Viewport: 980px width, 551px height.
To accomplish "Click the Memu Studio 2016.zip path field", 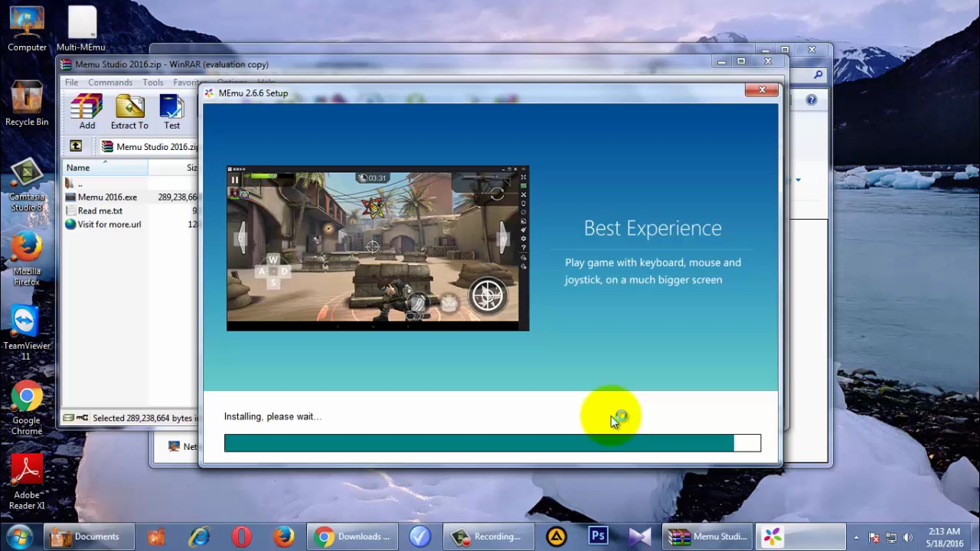I will [x=149, y=146].
